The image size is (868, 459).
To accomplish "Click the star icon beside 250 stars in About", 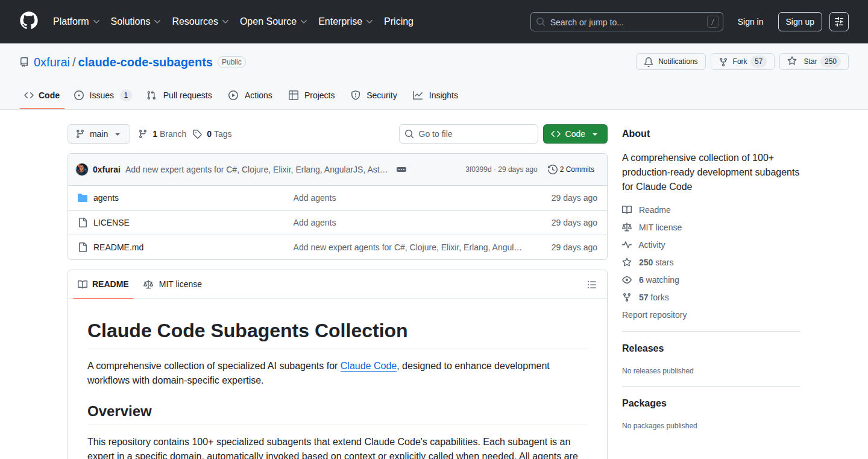I will (627, 262).
